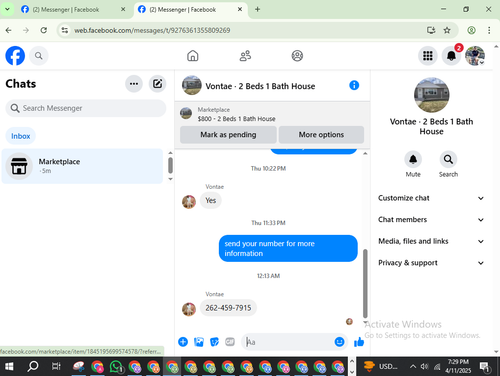The image size is (500, 376).
Task: Go to the Home feed icon
Action: (x=193, y=56)
